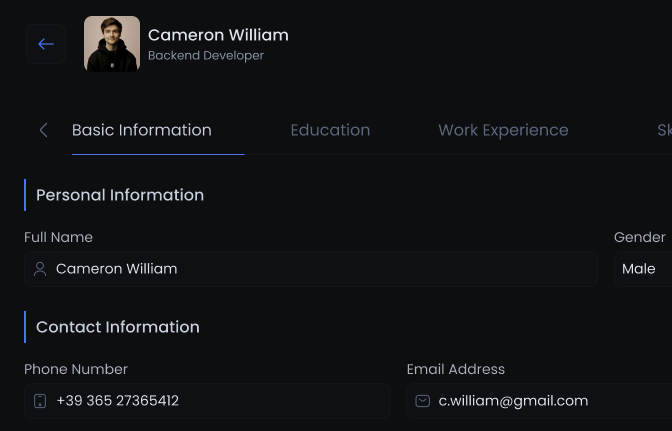Click the person icon in Full Name field
Screen dimensions: 672x431
[x=40, y=269]
